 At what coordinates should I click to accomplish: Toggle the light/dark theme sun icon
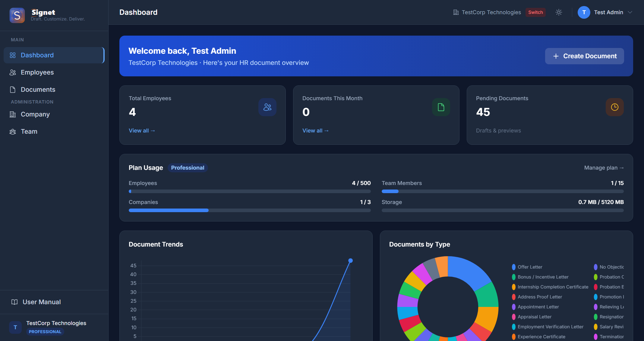[x=559, y=12]
